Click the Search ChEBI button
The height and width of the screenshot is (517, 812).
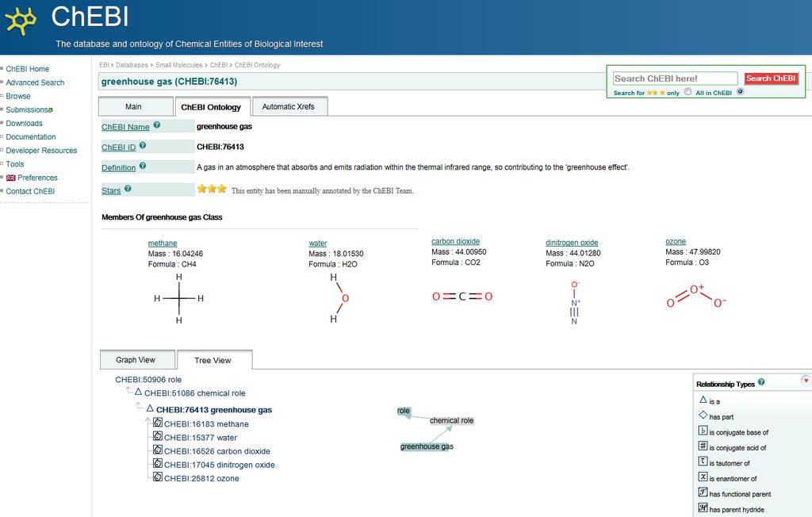click(771, 79)
